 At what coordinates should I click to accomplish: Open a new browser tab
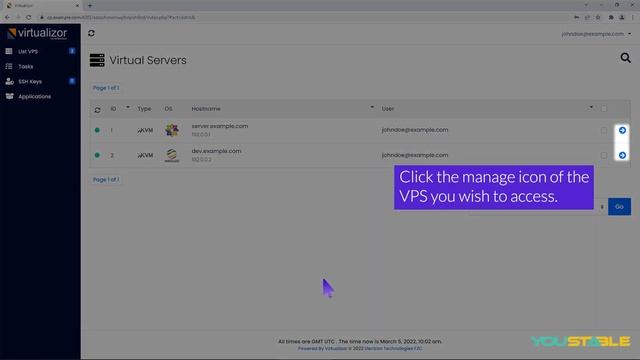pos(90,6)
